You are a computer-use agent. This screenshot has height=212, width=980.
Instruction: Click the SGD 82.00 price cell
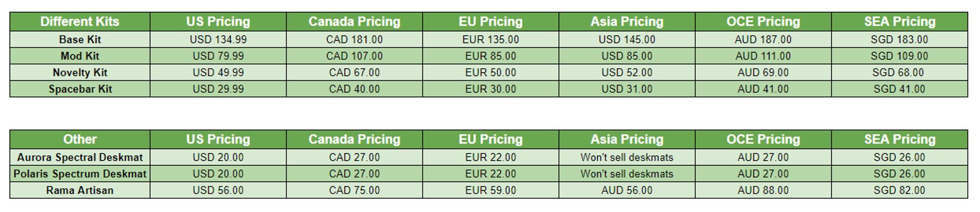click(899, 191)
